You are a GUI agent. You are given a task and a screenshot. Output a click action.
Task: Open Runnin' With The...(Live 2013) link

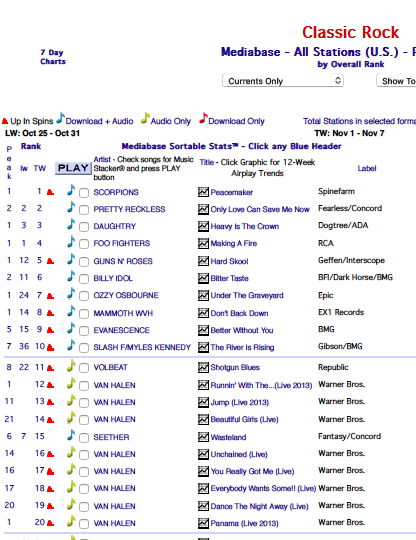261,385
